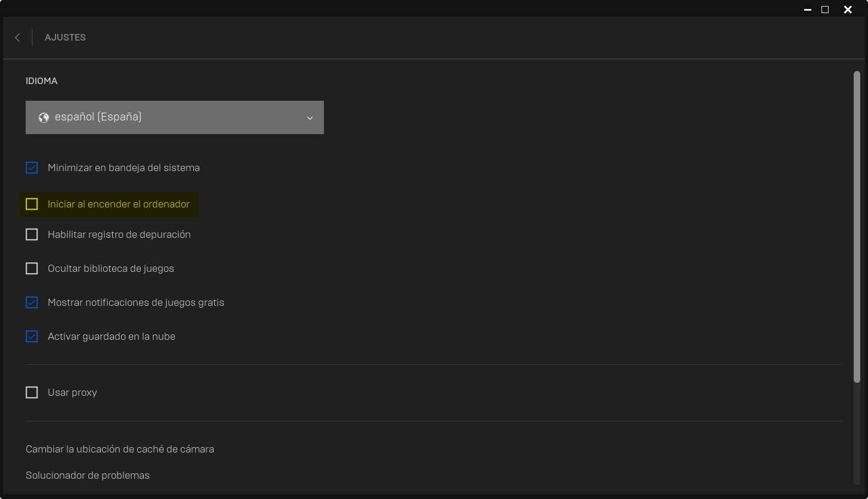Image resolution: width=868 pixels, height=499 pixels.
Task: Tick the Ocultar biblioteca de juegos checkbox
Action: click(x=32, y=269)
